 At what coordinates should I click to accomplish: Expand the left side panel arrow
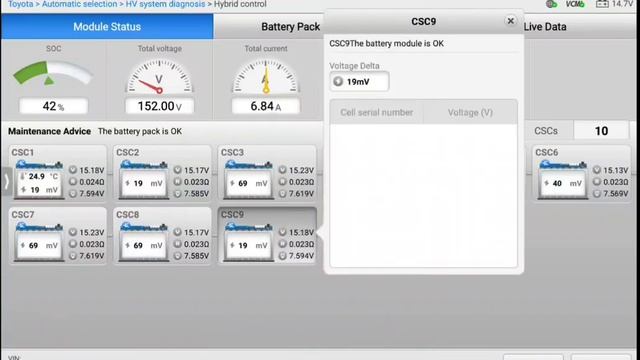coord(6,181)
